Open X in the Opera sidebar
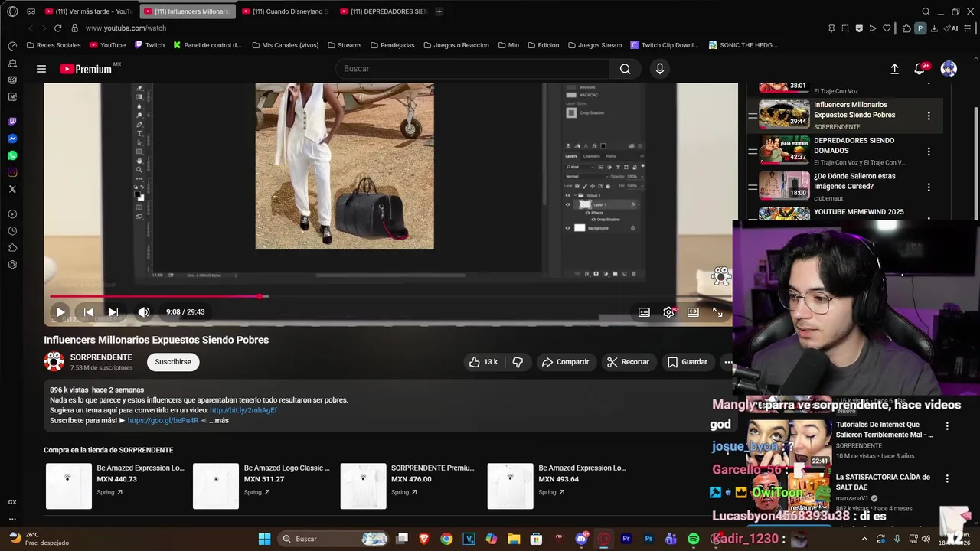 (x=12, y=189)
